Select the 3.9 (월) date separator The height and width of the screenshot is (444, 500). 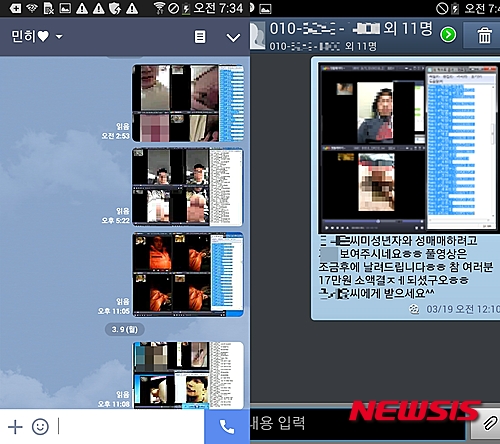tap(125, 329)
